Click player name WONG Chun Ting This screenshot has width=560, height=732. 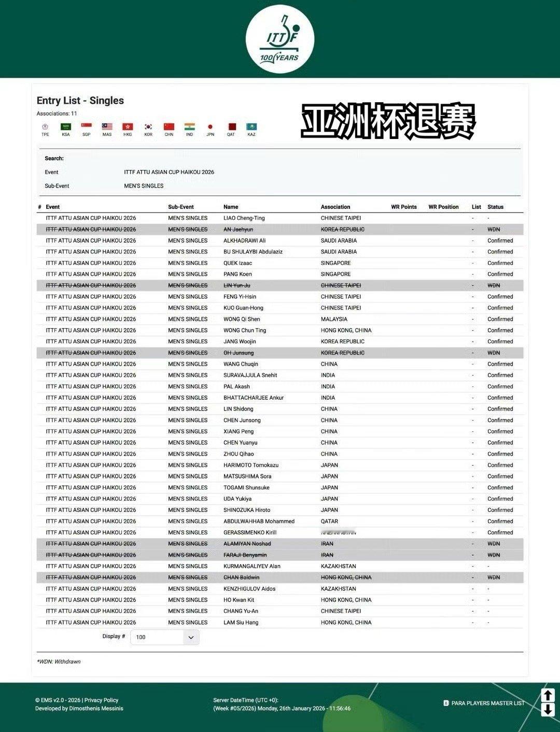click(x=245, y=330)
